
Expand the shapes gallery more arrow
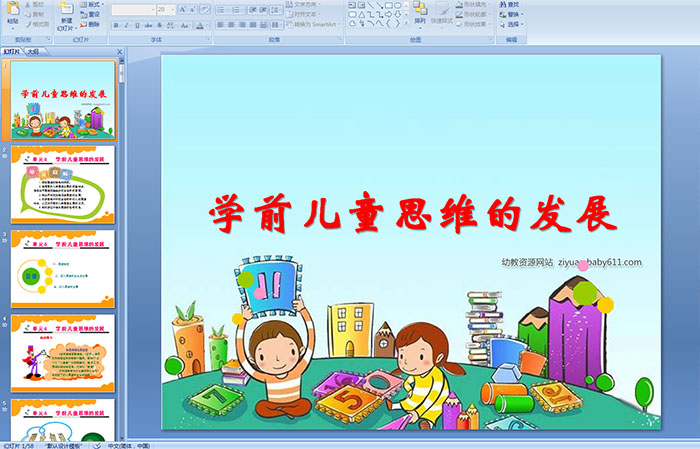tap(406, 23)
